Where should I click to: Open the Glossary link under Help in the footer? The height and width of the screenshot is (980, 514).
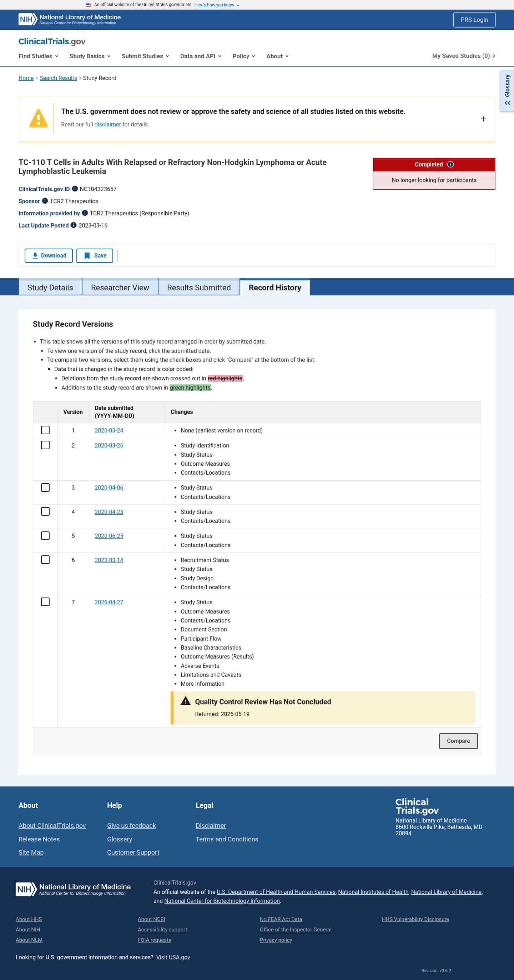119,839
